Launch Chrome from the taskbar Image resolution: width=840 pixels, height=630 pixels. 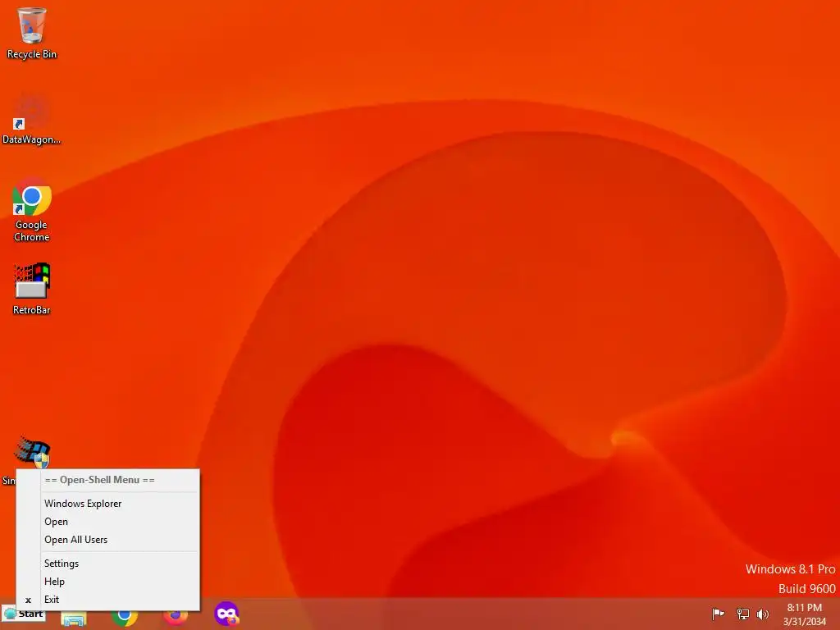125,617
